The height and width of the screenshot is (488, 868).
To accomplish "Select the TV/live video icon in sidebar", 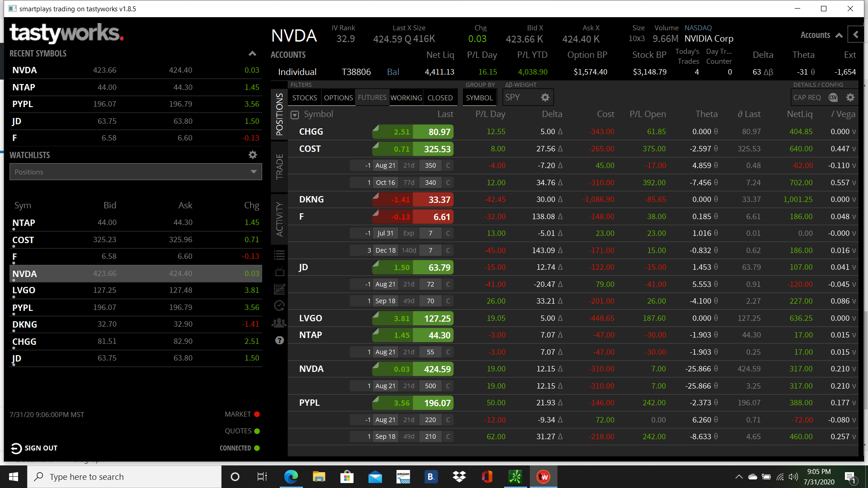I will (x=279, y=272).
